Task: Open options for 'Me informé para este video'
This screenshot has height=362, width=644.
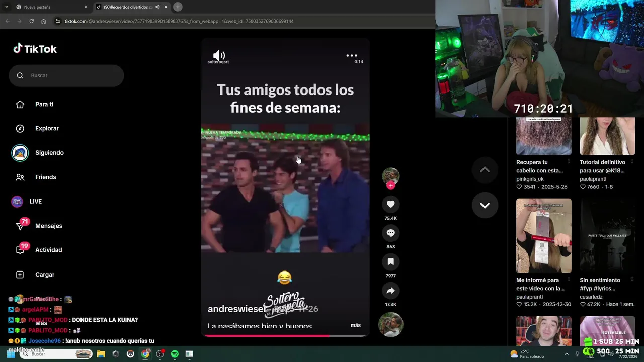Action: coord(569,280)
